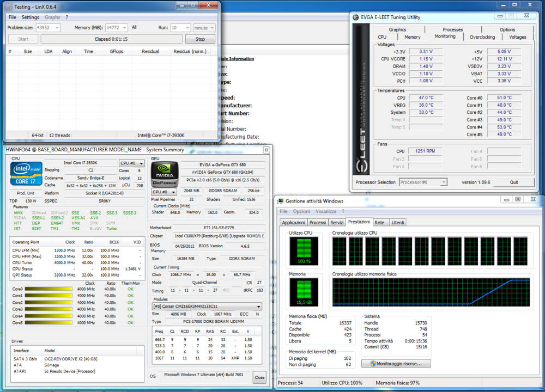Select the Memory tab in E-LEET
The width and height of the screenshot is (545, 392).
[412, 37]
